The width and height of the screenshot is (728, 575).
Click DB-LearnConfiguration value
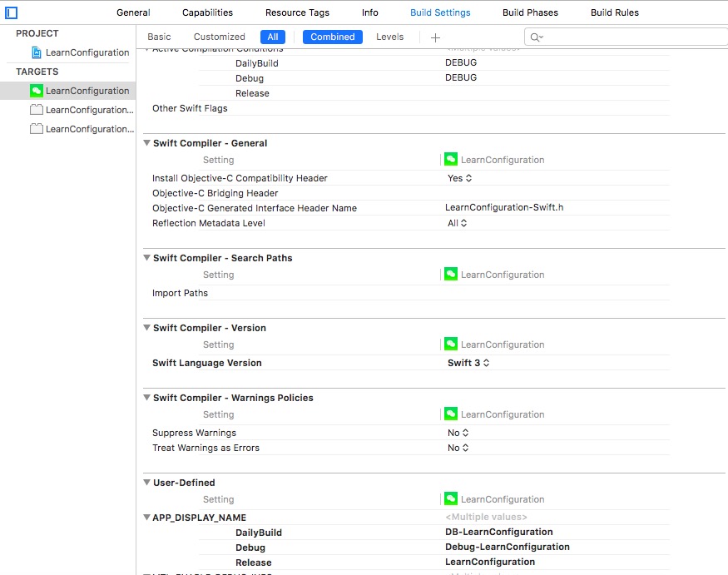[498, 532]
